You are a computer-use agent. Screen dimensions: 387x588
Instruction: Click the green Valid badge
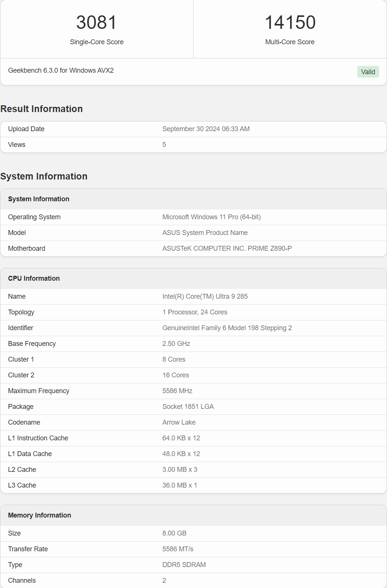click(x=368, y=72)
